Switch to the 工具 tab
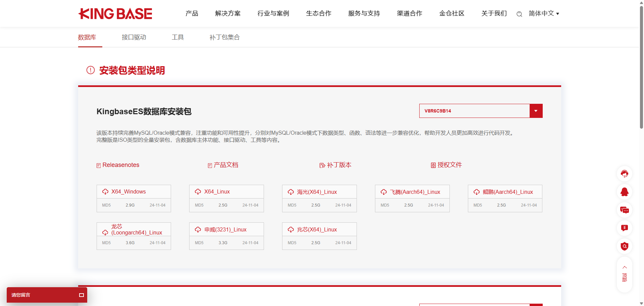 pos(178,37)
